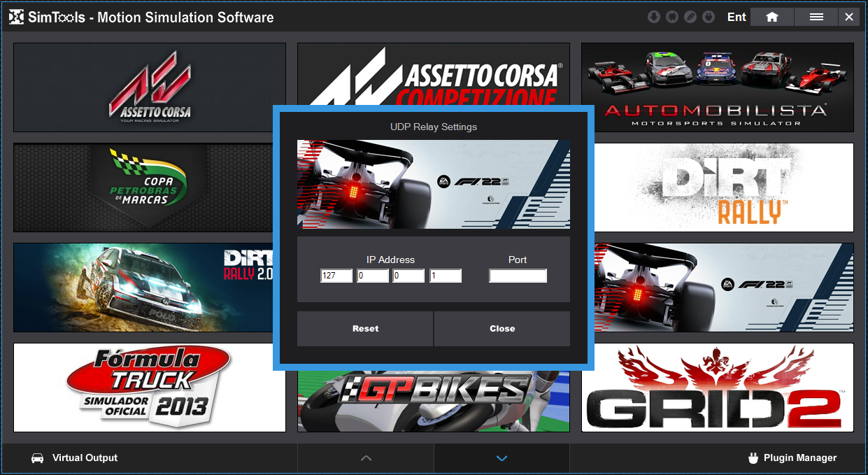The width and height of the screenshot is (868, 475).
Task: Click the Ent license label
Action: [x=737, y=17]
